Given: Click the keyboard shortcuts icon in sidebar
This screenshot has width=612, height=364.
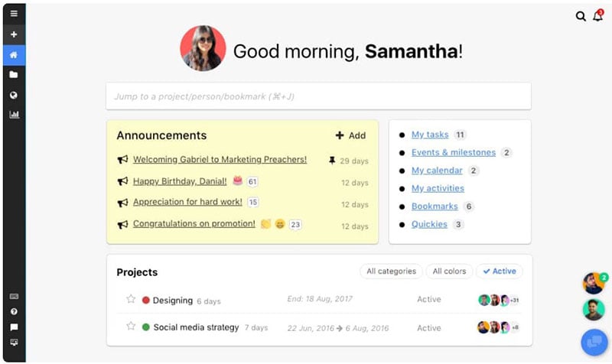Looking at the screenshot, I should click(x=14, y=297).
